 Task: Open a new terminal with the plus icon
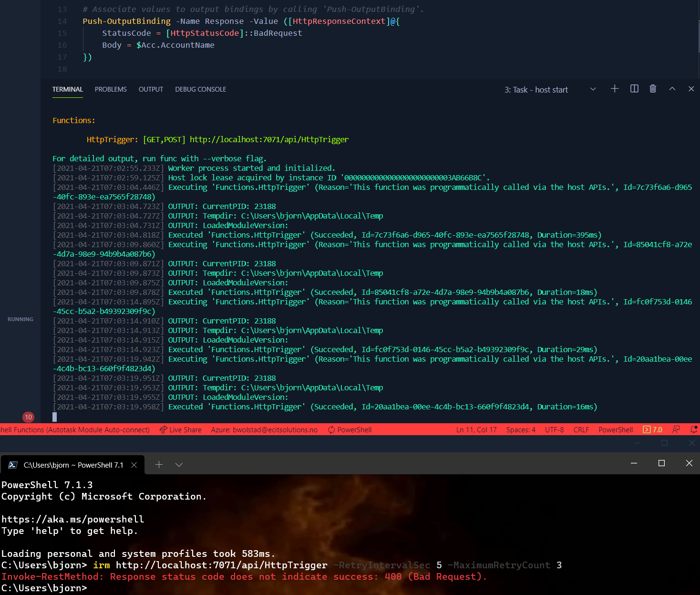coord(615,89)
